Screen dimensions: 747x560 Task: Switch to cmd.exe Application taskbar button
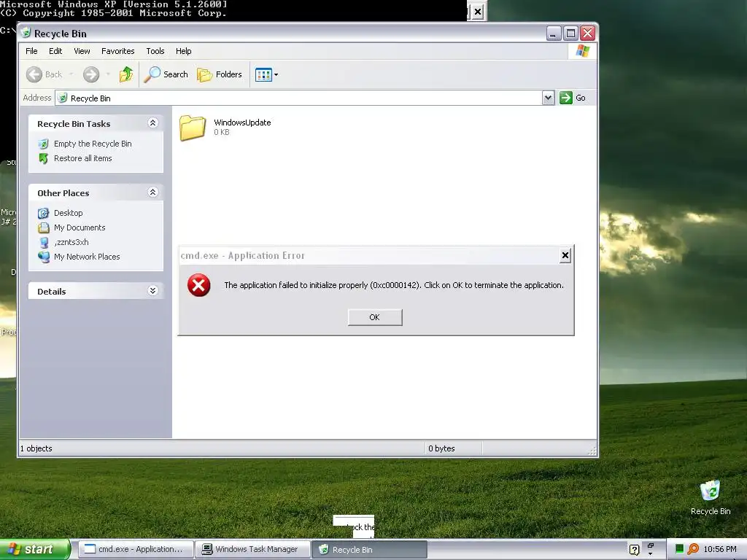tap(136, 550)
